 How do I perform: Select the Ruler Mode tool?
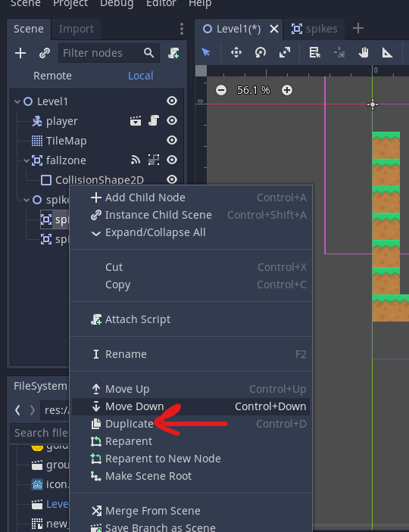coord(387,52)
